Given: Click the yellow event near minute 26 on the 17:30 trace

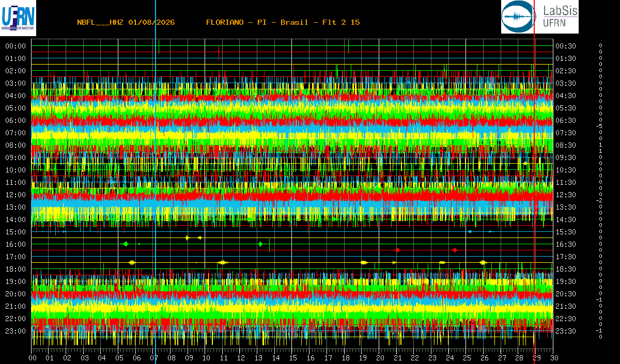Looking at the screenshot, I should (x=483, y=262).
